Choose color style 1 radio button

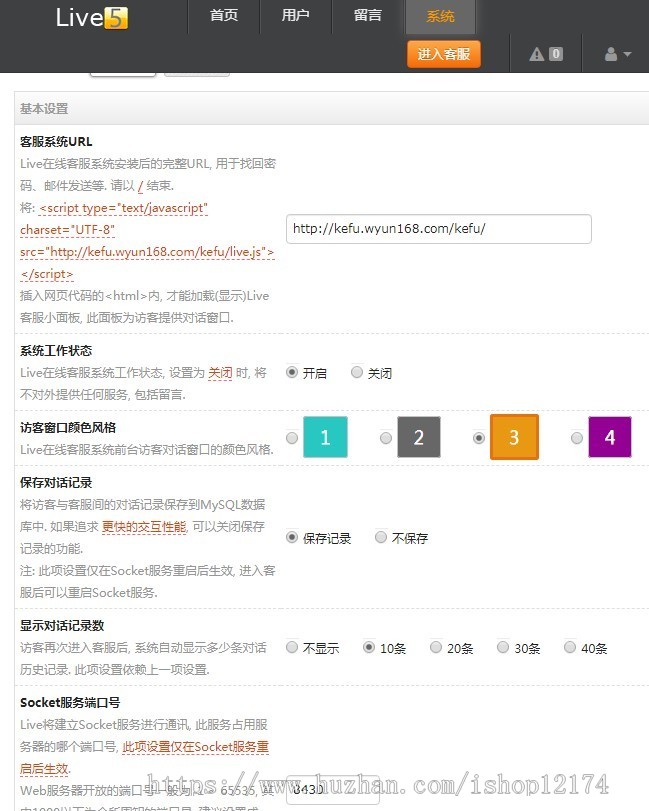[x=292, y=438]
